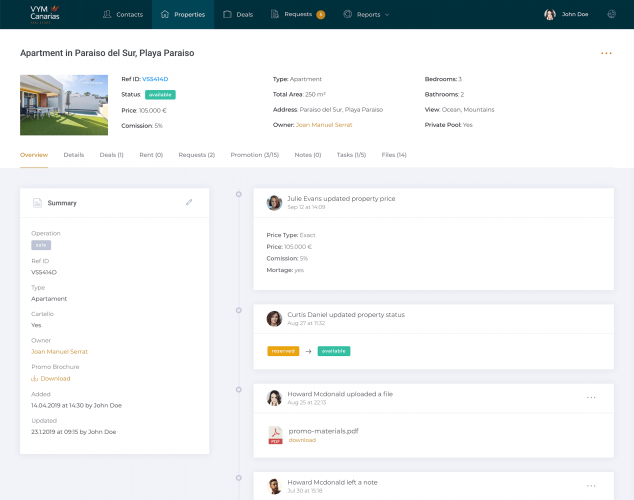
Task: Switch to the Deals (1) tab
Action: (112, 155)
